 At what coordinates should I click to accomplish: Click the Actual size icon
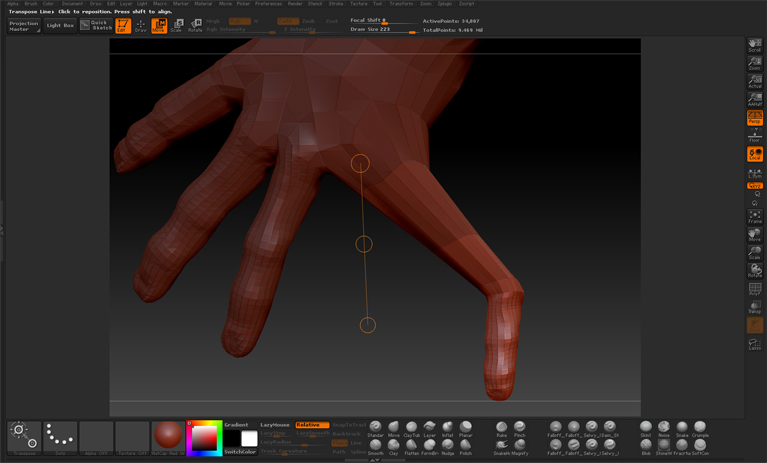pyautogui.click(x=754, y=81)
